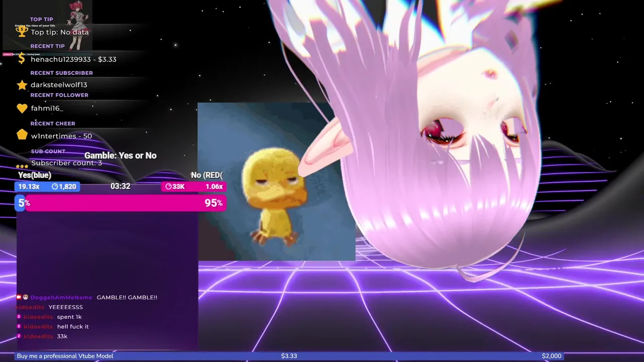This screenshot has height=362, width=644.
Task: Select the blue 5% prediction bar segment
Action: [x=21, y=203]
